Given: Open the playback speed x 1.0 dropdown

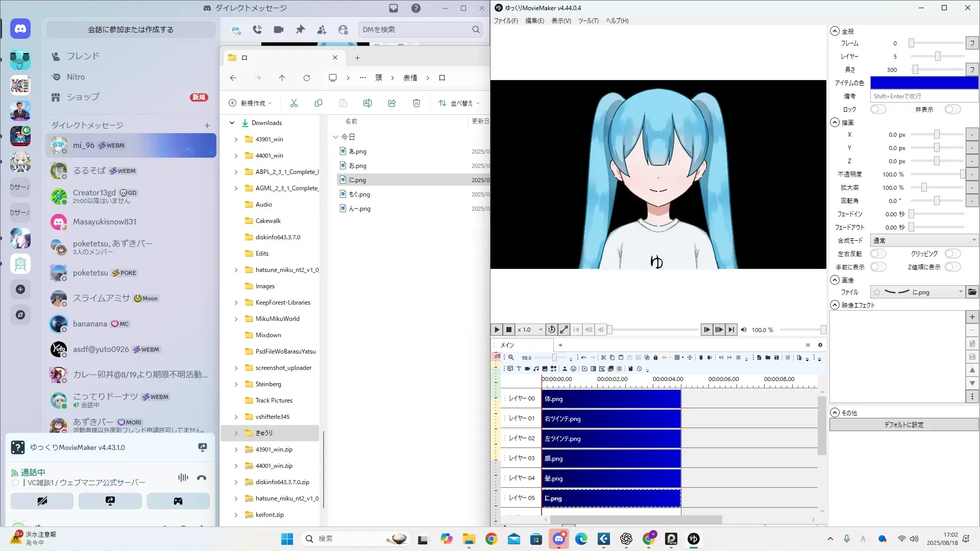Looking at the screenshot, I should pos(530,330).
